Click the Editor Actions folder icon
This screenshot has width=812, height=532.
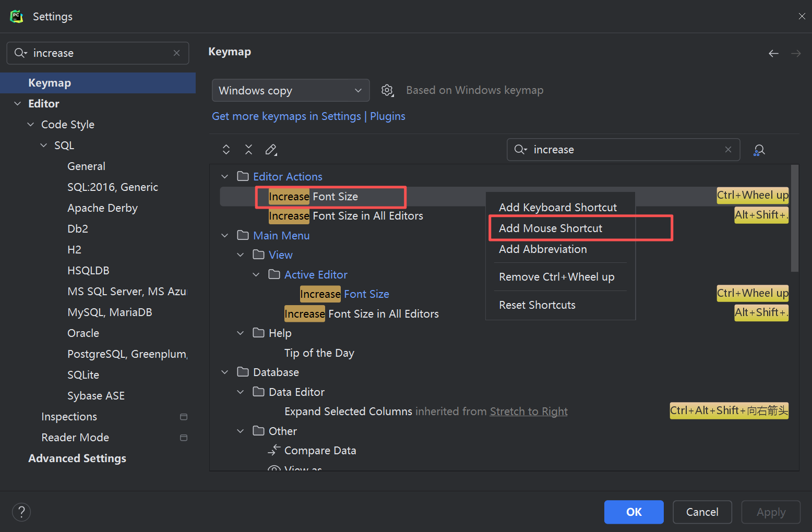click(243, 176)
